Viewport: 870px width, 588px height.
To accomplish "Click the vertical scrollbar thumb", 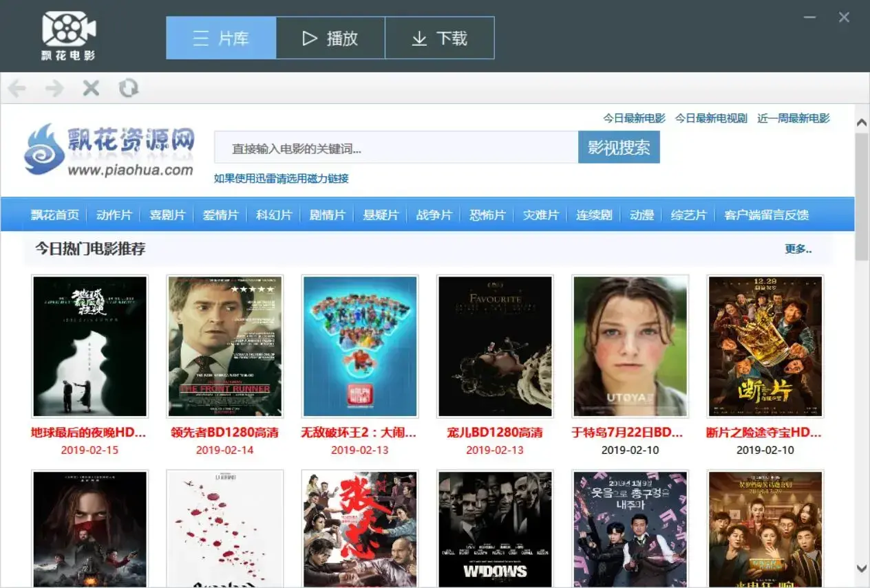I will click(x=862, y=197).
